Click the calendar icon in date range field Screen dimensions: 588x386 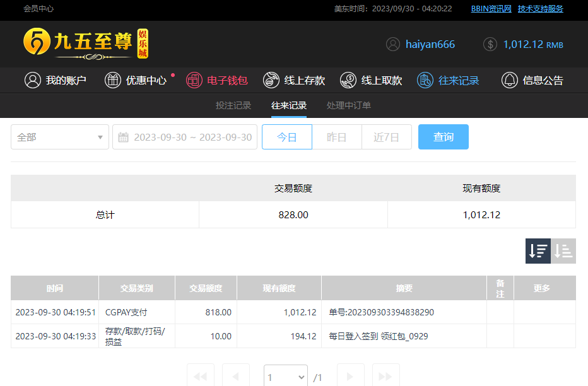pyautogui.click(x=124, y=137)
